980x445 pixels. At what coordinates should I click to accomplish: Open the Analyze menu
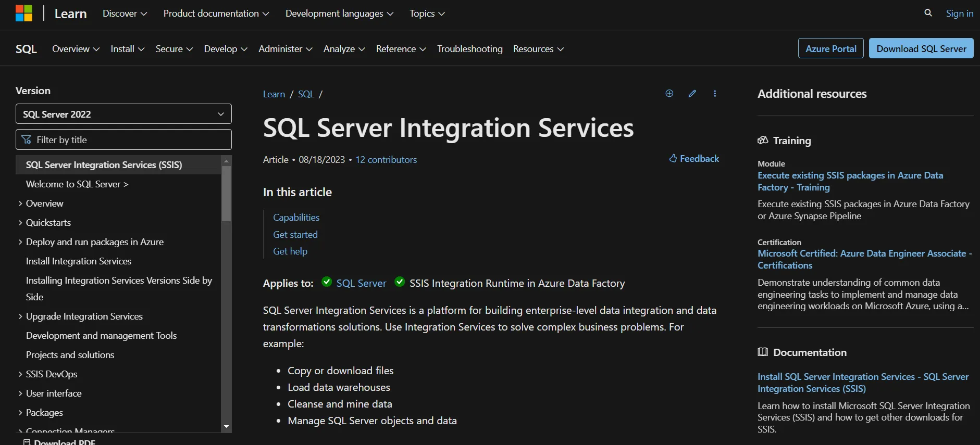pyautogui.click(x=344, y=49)
